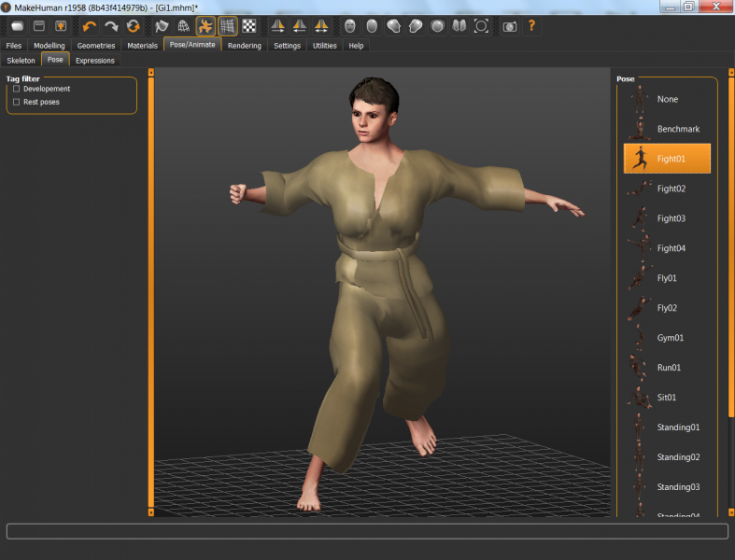Viewport: 735px width, 560px height.
Task: Apply the Standing02 pose
Action: [x=667, y=457]
